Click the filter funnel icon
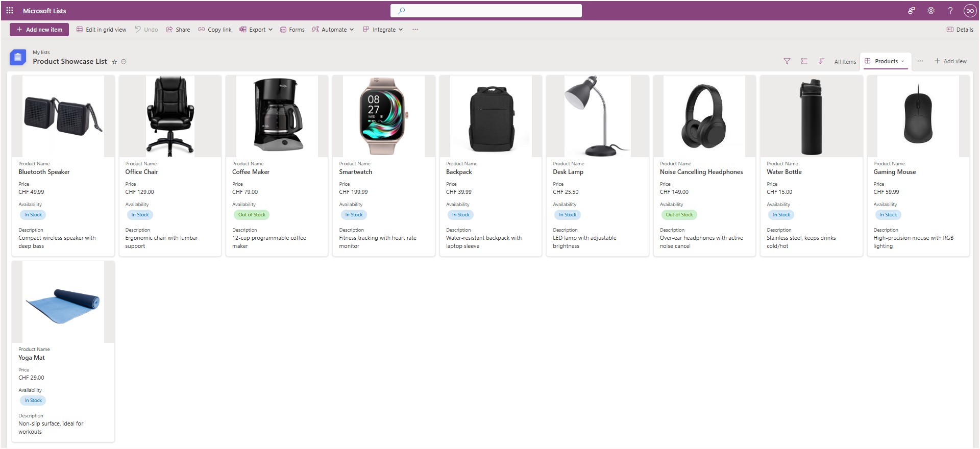This screenshot has height=449, width=980. click(787, 61)
